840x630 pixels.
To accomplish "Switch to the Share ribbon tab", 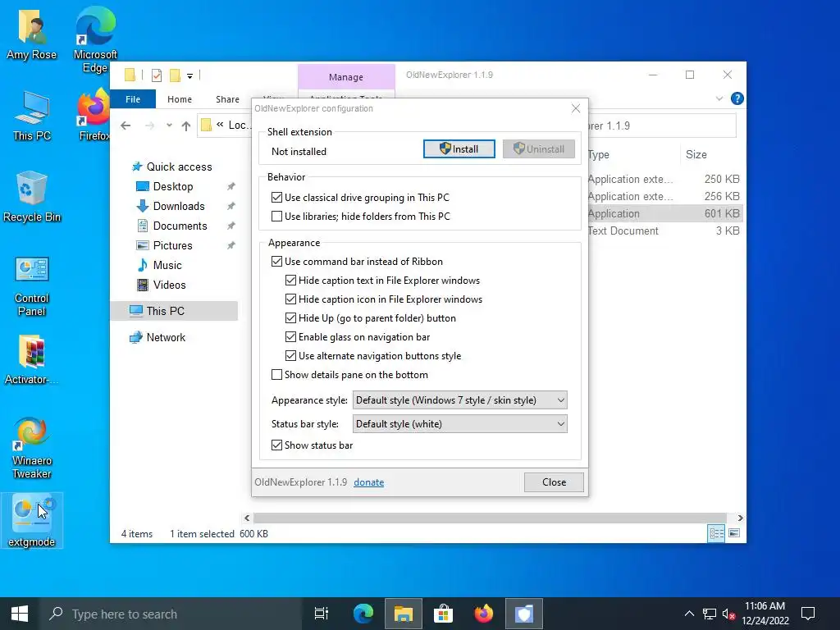I will coord(228,99).
